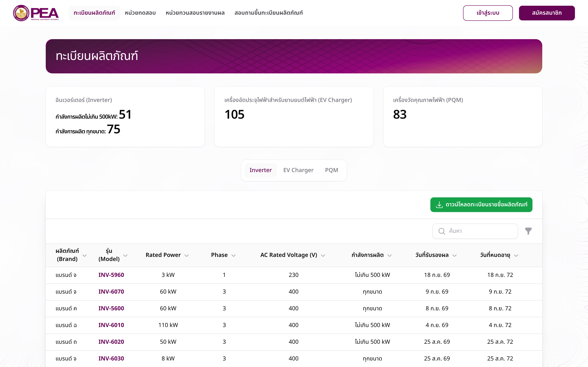
Task: Focus the ค้นหา search field
Action: click(x=475, y=231)
